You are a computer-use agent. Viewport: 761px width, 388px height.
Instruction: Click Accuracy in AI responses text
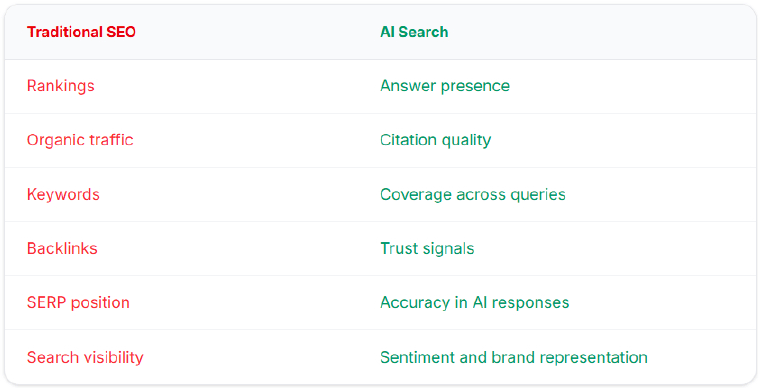pyautogui.click(x=475, y=303)
